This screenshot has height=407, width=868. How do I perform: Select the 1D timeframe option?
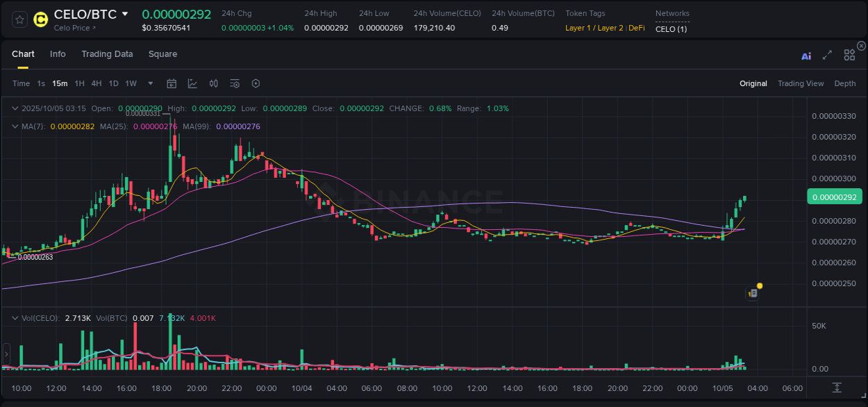tap(113, 83)
